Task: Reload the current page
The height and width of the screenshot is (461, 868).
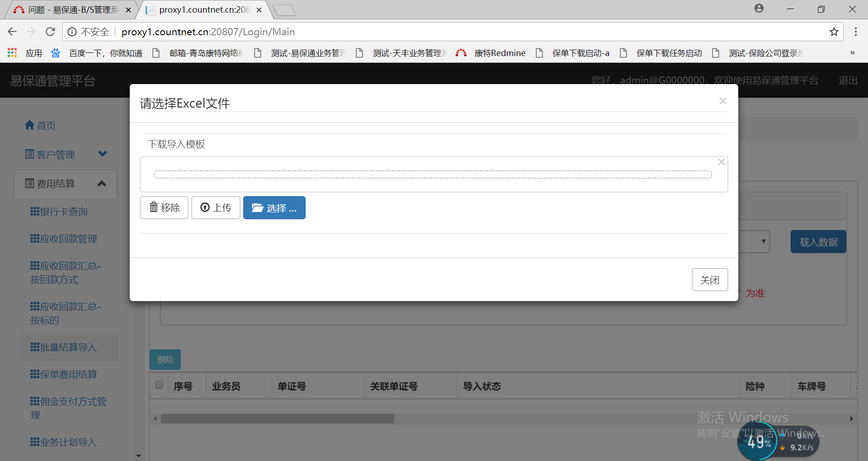Action: [50, 32]
